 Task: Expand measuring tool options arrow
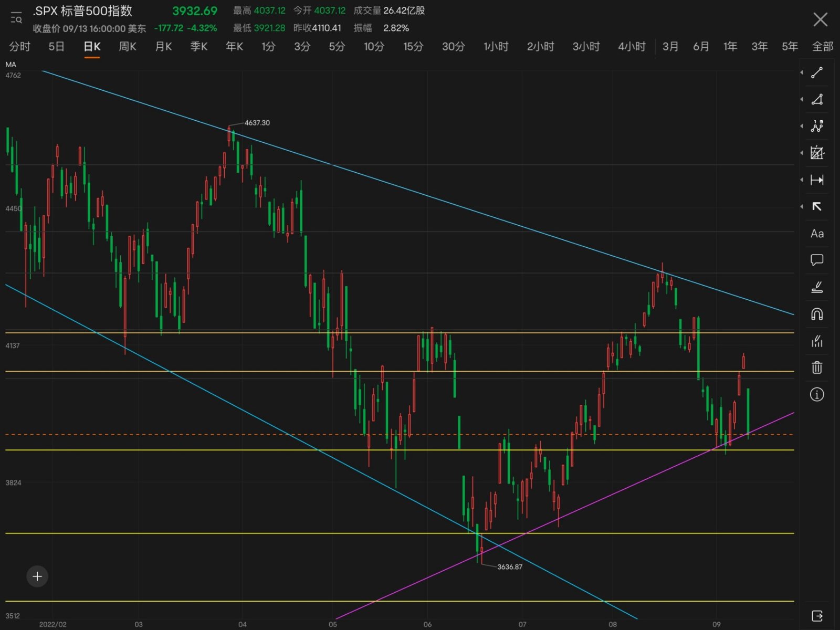pyautogui.click(x=802, y=153)
